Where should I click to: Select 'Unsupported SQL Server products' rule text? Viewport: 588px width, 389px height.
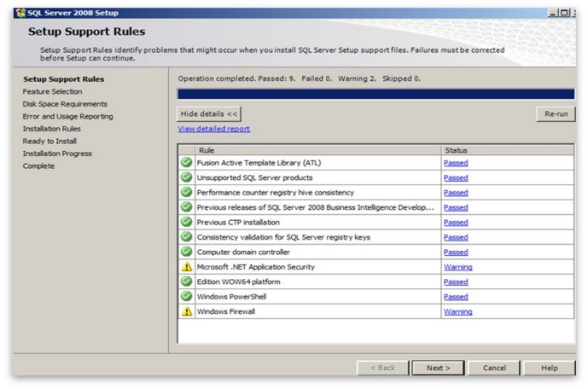pos(254,177)
